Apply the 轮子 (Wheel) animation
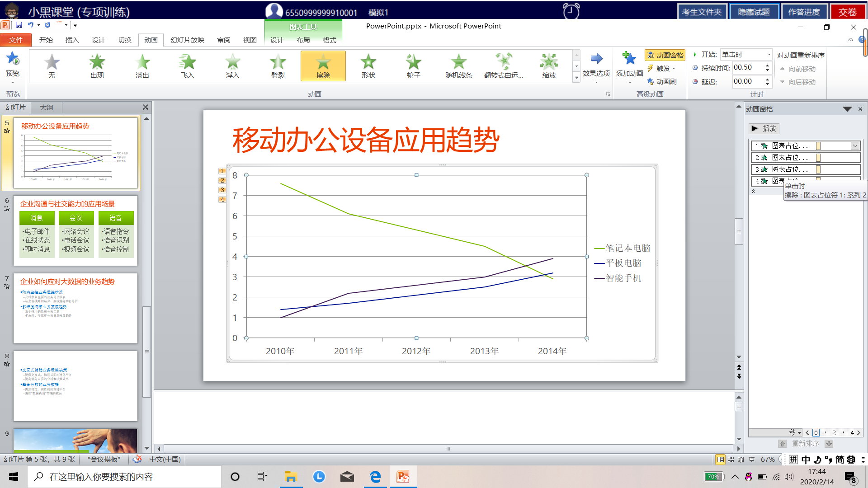The width and height of the screenshot is (868, 488). (414, 66)
